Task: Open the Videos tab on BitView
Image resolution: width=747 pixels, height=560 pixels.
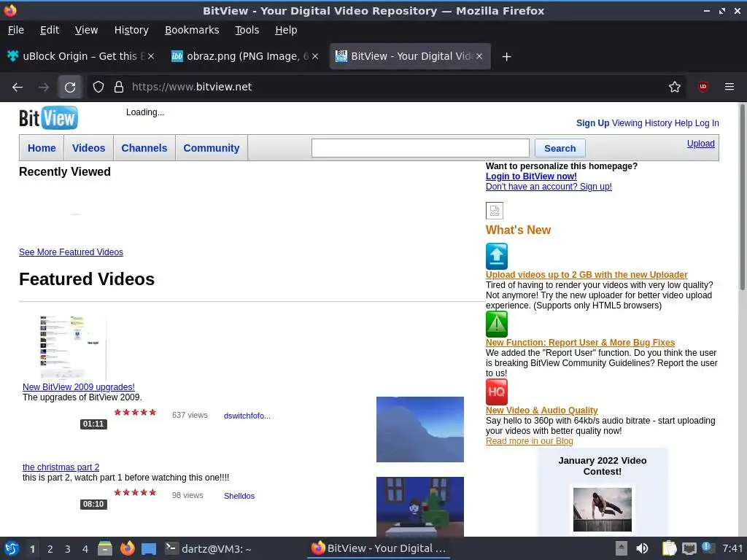Action: [x=88, y=148]
